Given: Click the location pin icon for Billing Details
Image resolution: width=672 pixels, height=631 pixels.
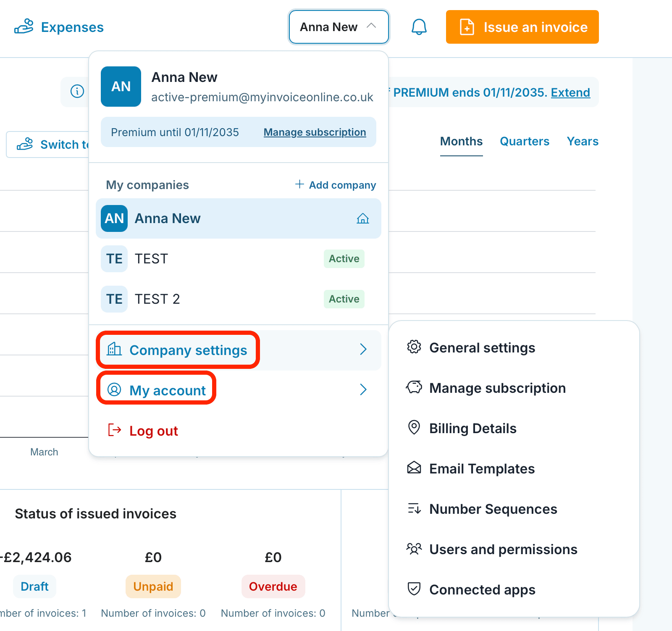Looking at the screenshot, I should [x=414, y=428].
